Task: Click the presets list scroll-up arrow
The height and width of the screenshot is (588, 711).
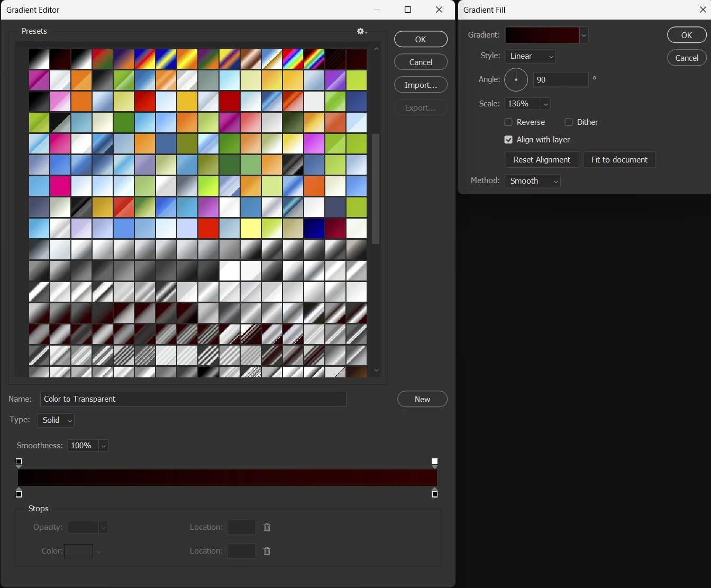Action: pyautogui.click(x=376, y=49)
